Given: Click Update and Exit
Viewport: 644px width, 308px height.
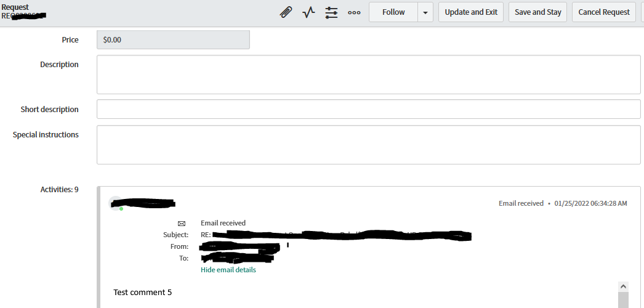Looking at the screenshot, I should tap(471, 12).
